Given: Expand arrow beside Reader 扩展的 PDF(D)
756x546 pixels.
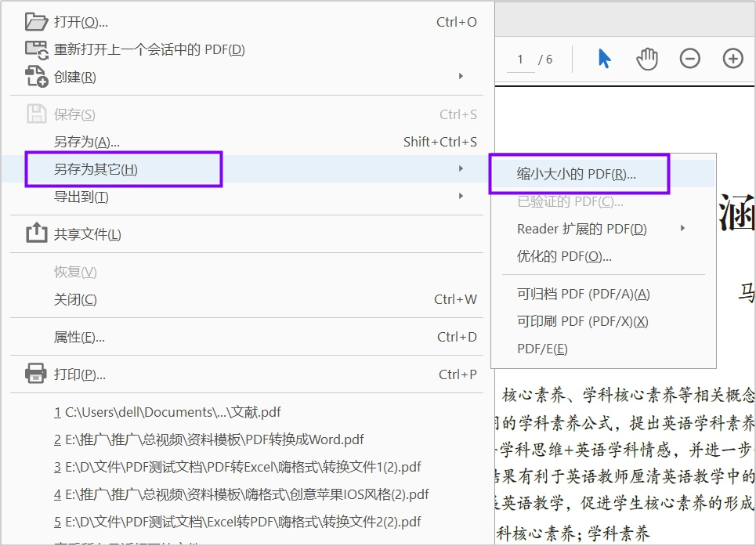Looking at the screenshot, I should pos(682,228).
